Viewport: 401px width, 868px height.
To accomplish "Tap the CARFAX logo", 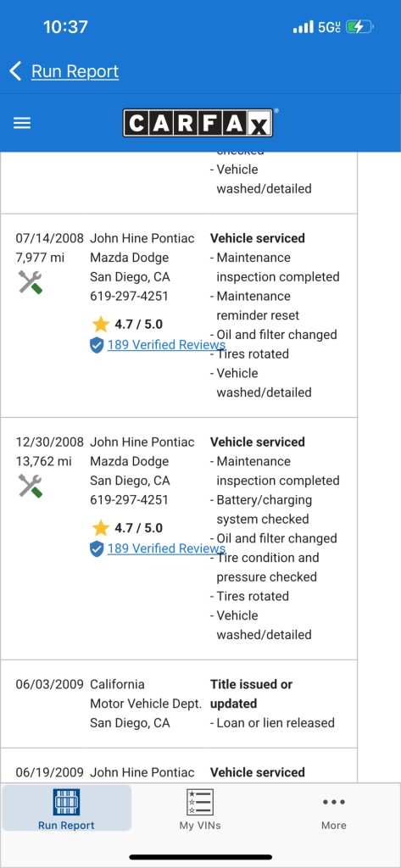I will coord(198,123).
